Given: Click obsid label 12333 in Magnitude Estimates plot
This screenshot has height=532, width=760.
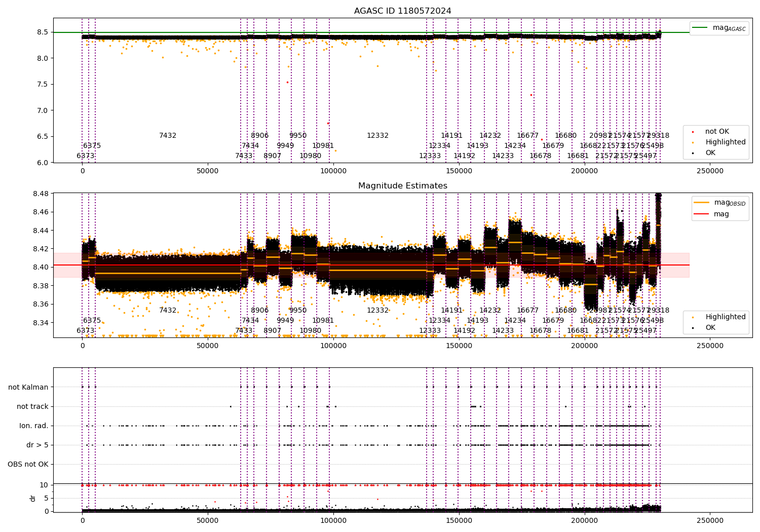Looking at the screenshot, I should click(430, 331).
